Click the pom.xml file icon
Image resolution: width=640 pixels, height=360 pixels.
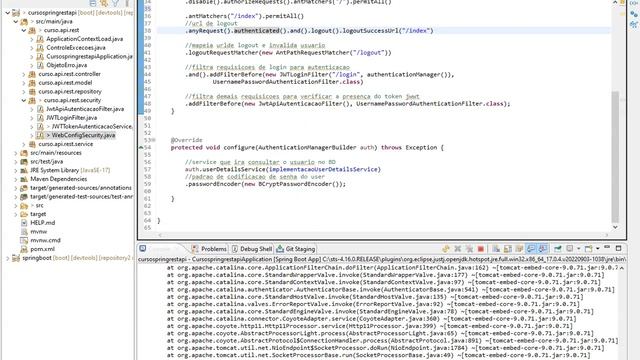pos(24,249)
